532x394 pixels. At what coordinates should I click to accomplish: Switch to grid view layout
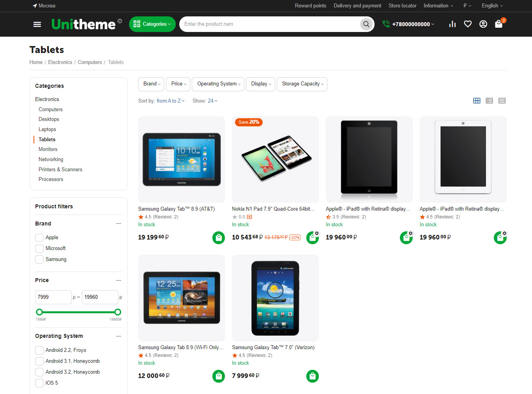tap(477, 101)
